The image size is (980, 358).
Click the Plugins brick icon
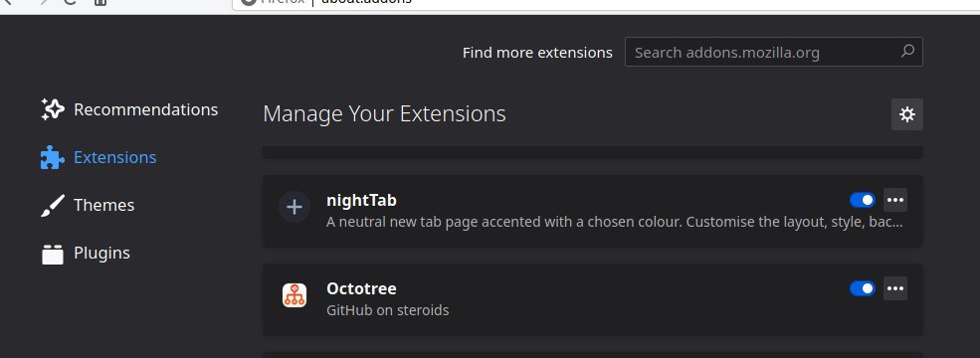(x=53, y=254)
